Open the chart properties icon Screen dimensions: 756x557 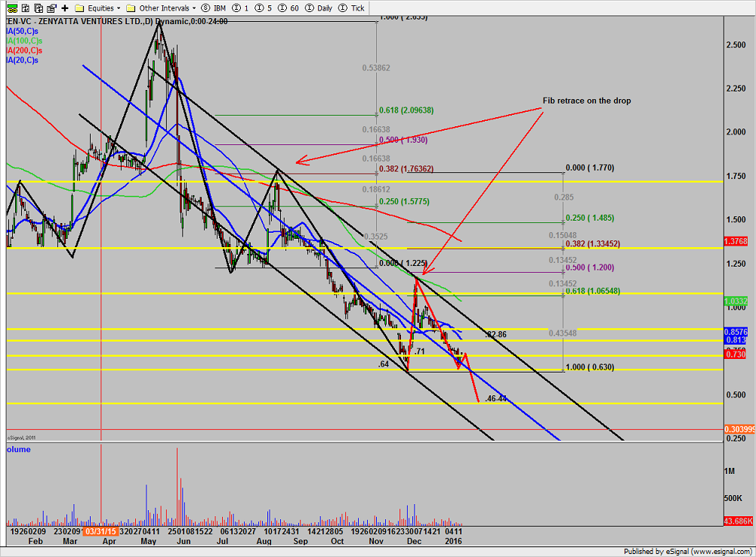point(51,8)
